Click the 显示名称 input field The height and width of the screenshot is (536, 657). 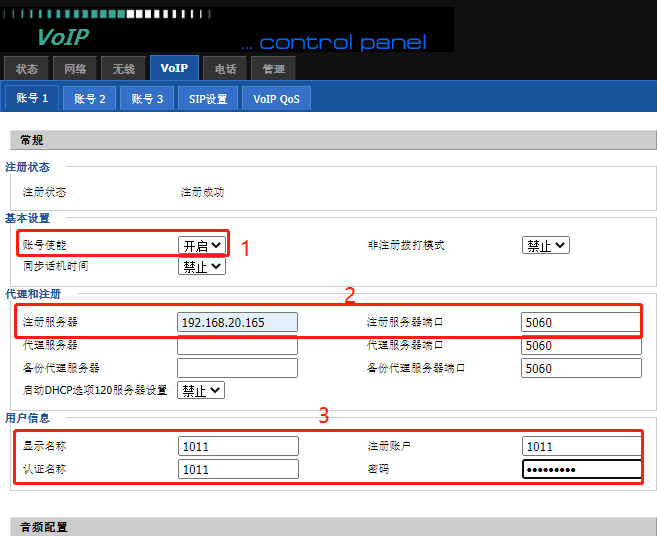237,446
